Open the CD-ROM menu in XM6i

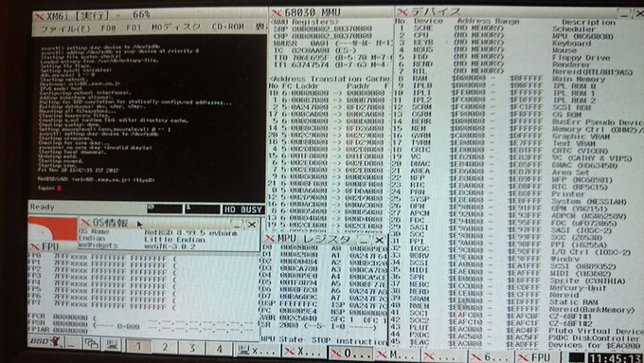pyautogui.click(x=228, y=27)
